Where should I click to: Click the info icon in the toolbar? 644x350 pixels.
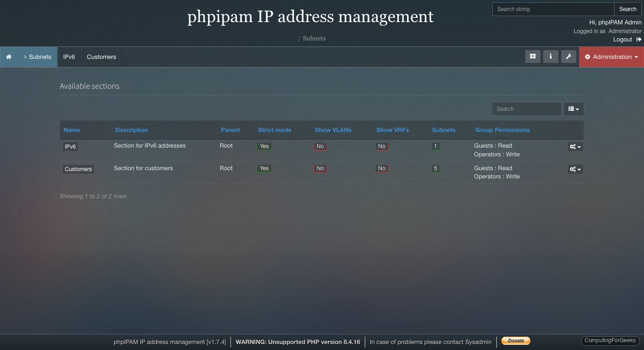coord(551,57)
